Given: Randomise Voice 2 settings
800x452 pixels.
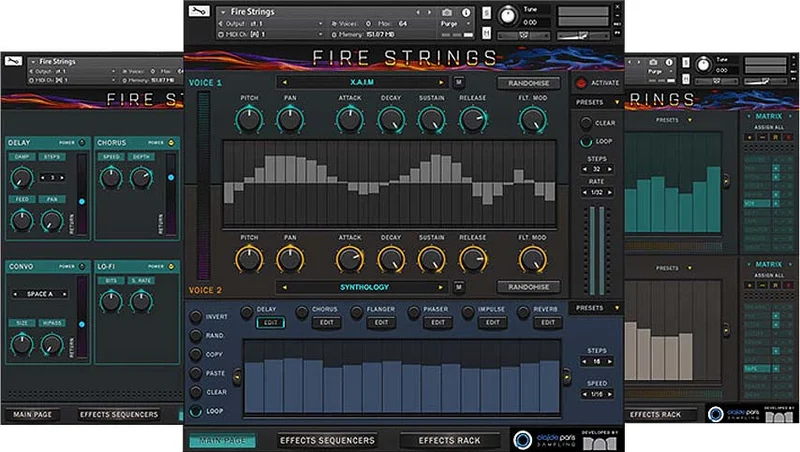Looking at the screenshot, I should [x=529, y=287].
